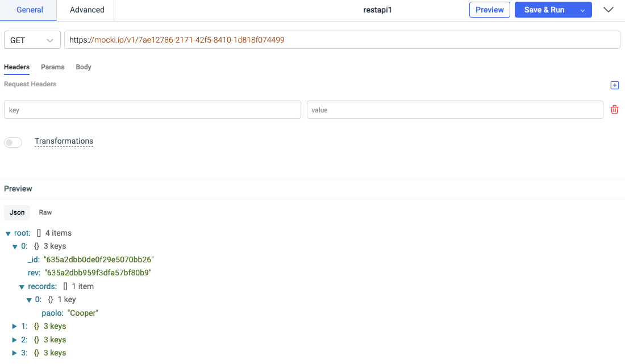Viewport: 625px width, 364px height.
Task: Delete the header row with trash icon
Action: 614,110
